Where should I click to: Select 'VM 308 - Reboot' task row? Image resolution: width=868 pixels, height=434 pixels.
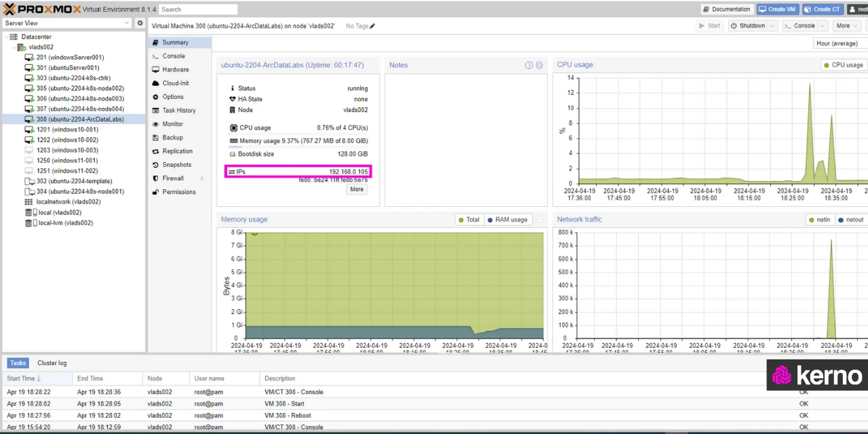tap(434, 415)
